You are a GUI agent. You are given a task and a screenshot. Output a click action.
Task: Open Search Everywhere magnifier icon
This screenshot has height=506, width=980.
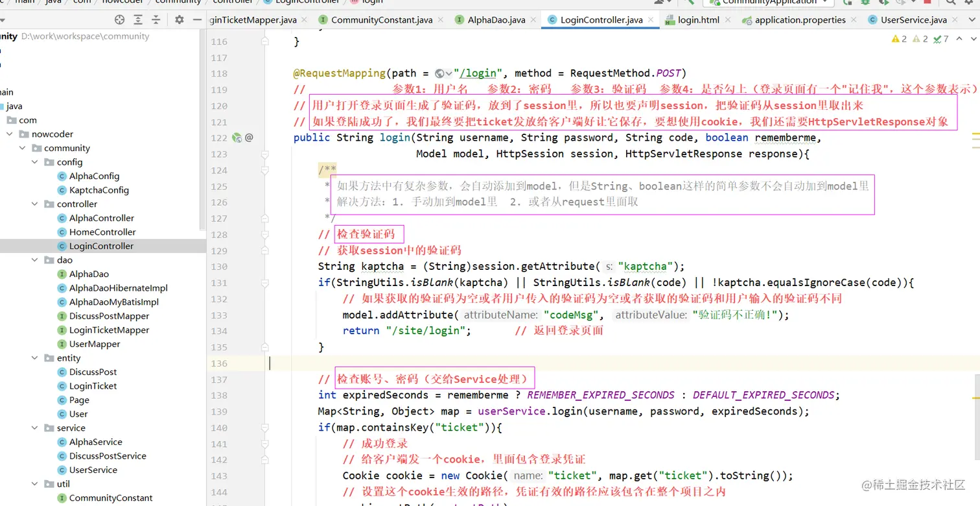click(951, 3)
